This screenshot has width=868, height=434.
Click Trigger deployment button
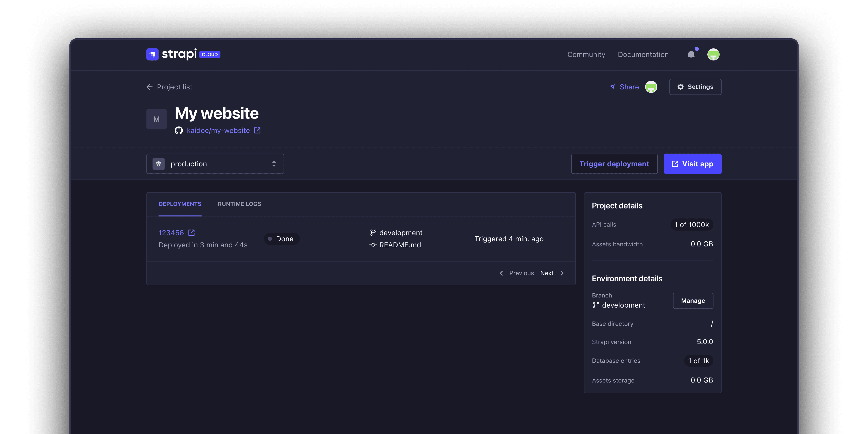614,164
